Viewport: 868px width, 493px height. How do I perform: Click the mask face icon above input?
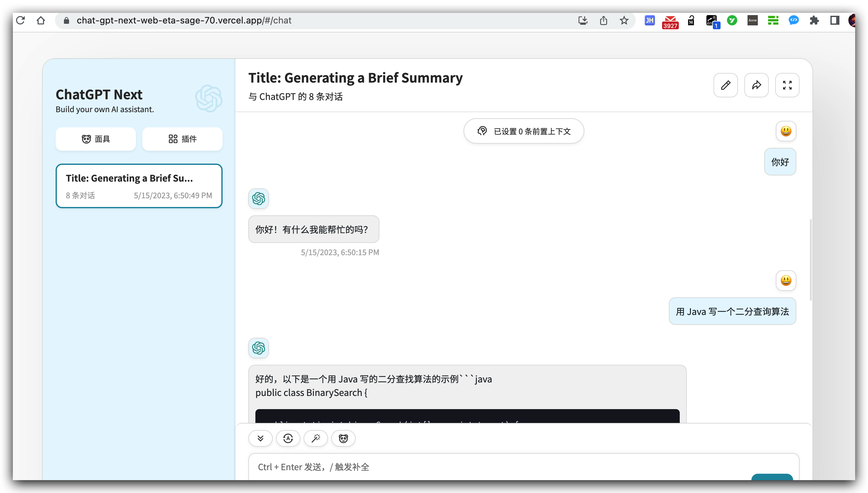pos(343,438)
